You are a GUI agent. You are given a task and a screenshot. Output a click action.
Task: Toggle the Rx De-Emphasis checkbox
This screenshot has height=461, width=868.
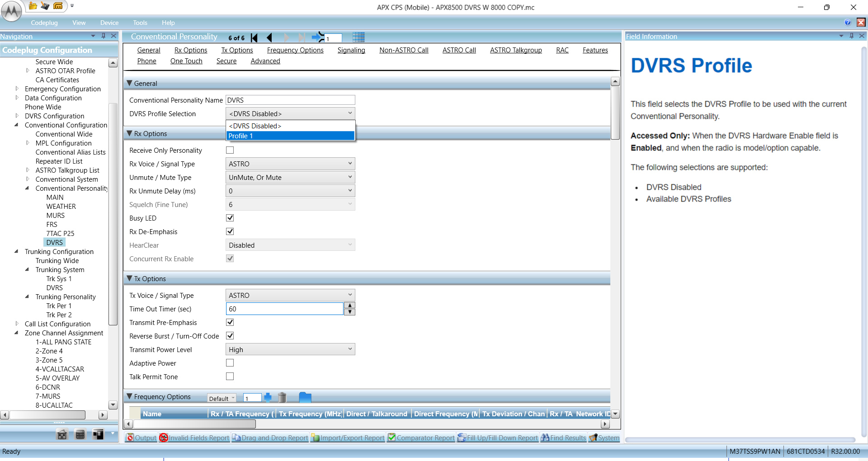click(x=230, y=231)
